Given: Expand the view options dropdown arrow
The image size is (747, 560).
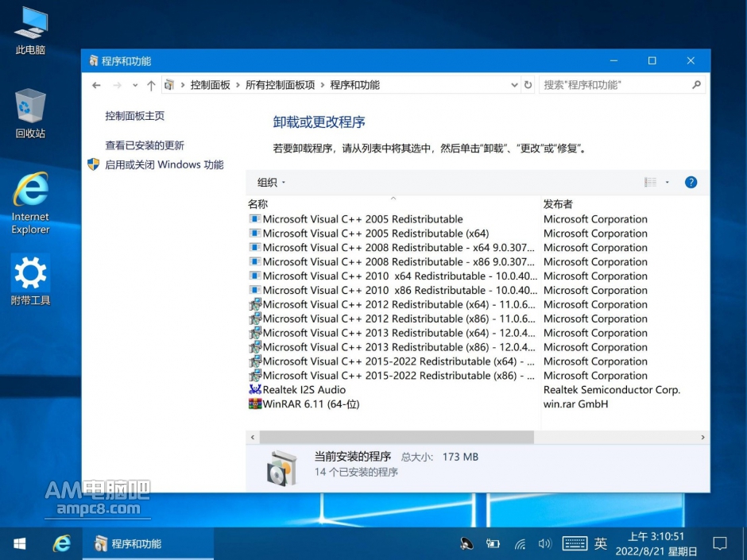Looking at the screenshot, I should pos(667,183).
